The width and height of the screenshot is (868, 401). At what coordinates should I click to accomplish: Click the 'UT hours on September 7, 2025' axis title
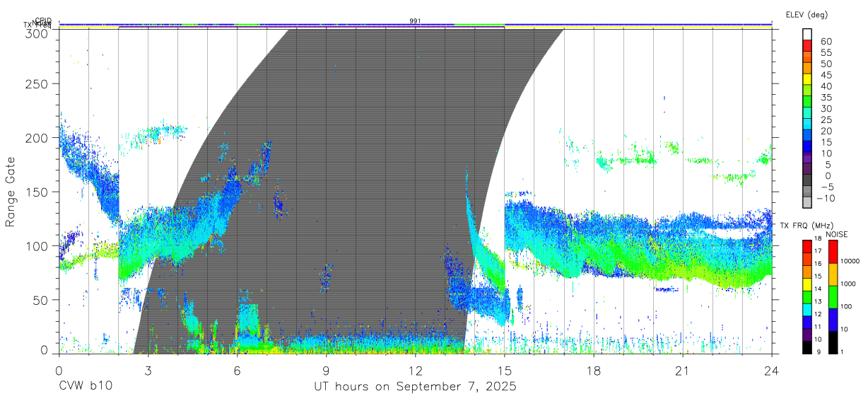pyautogui.click(x=415, y=387)
